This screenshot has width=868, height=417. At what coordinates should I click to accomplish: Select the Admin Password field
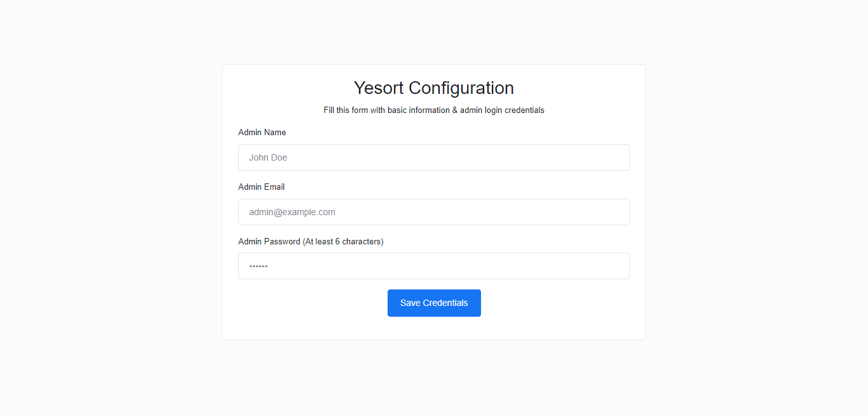pyautogui.click(x=433, y=266)
